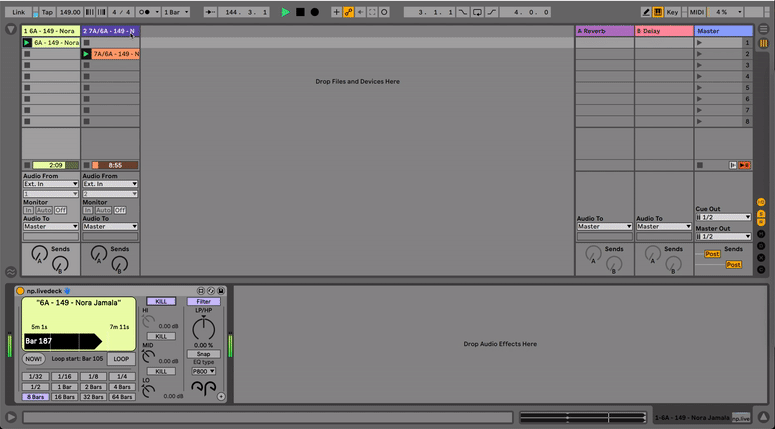
Task: Click the MIDI Arrangement Overdub plus icon
Action: pyautogui.click(x=337, y=12)
